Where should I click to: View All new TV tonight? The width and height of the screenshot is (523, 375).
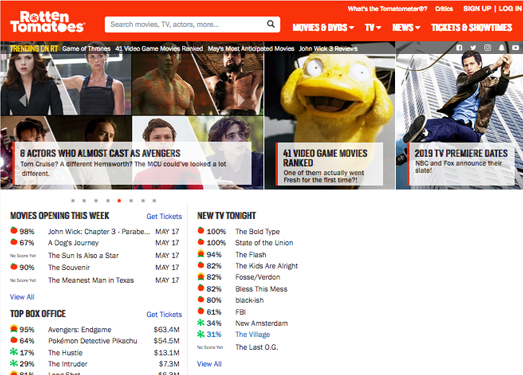(x=209, y=364)
